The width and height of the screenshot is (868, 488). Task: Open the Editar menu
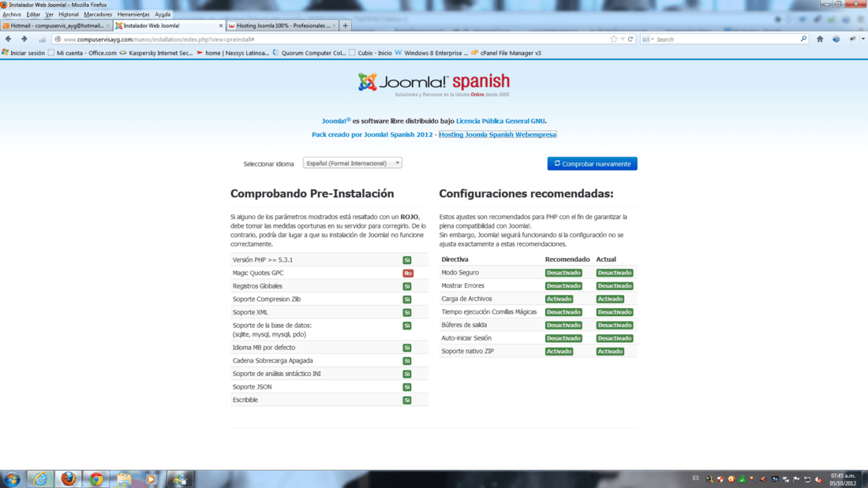click(x=33, y=14)
